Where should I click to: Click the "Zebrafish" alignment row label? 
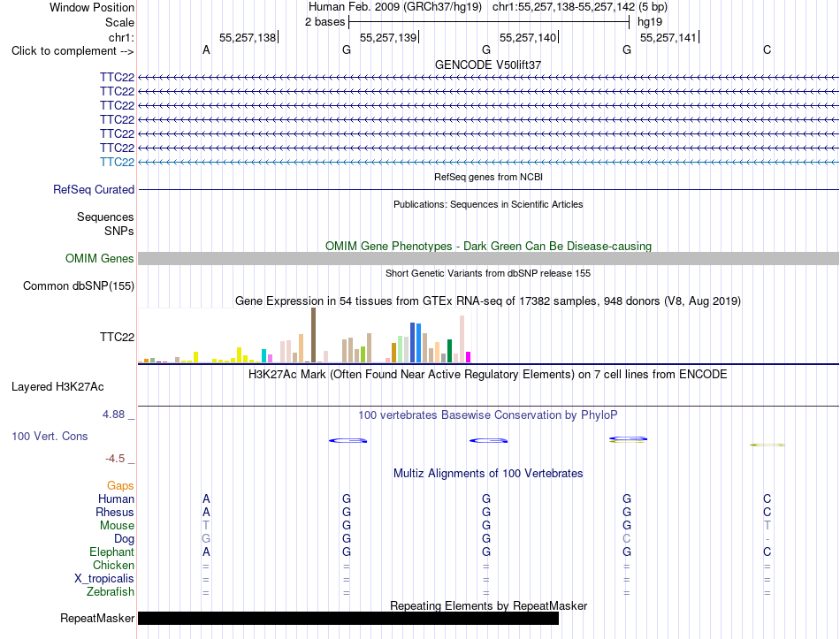111,592
